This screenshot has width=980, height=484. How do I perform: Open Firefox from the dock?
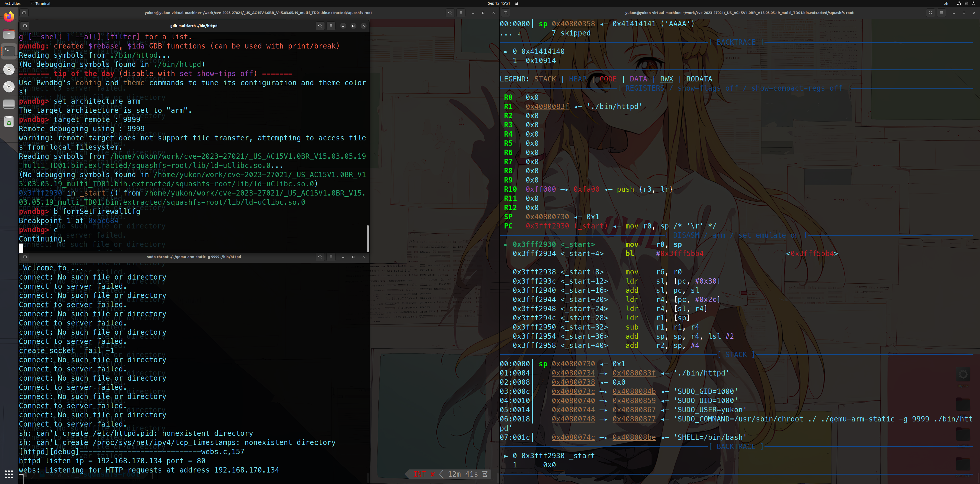tap(9, 17)
